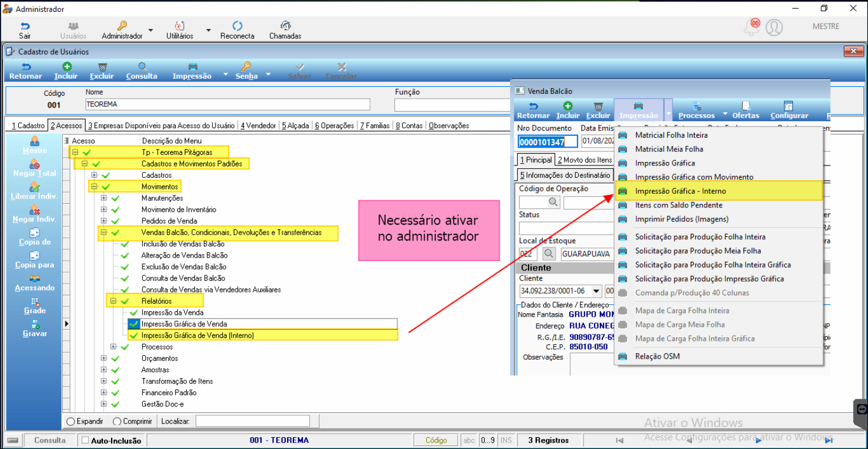Choose Itens com Saldo Pendente menu item
This screenshot has height=449, width=868.
pos(719,205)
